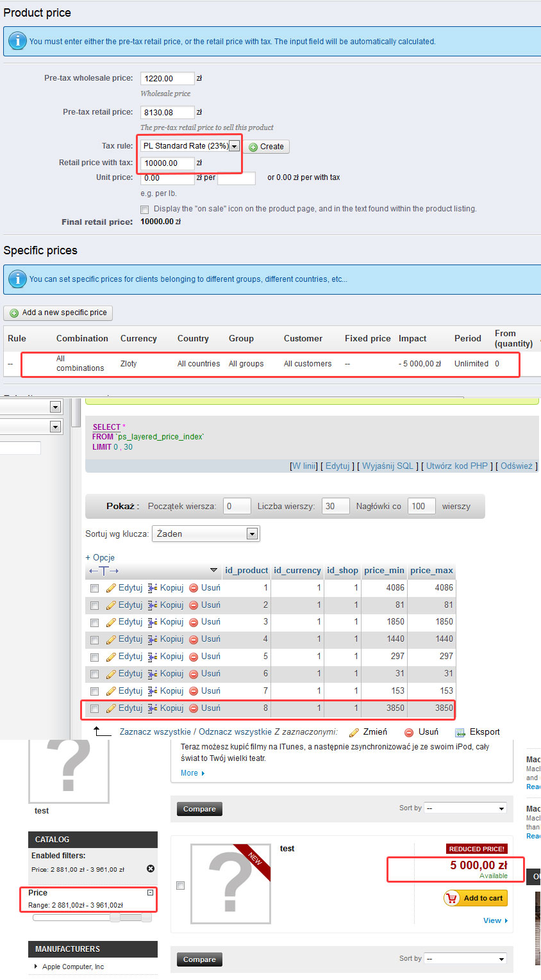This screenshot has width=541, height=980.
Task: Click the red Usuń icon for product 8
Action: point(194,708)
